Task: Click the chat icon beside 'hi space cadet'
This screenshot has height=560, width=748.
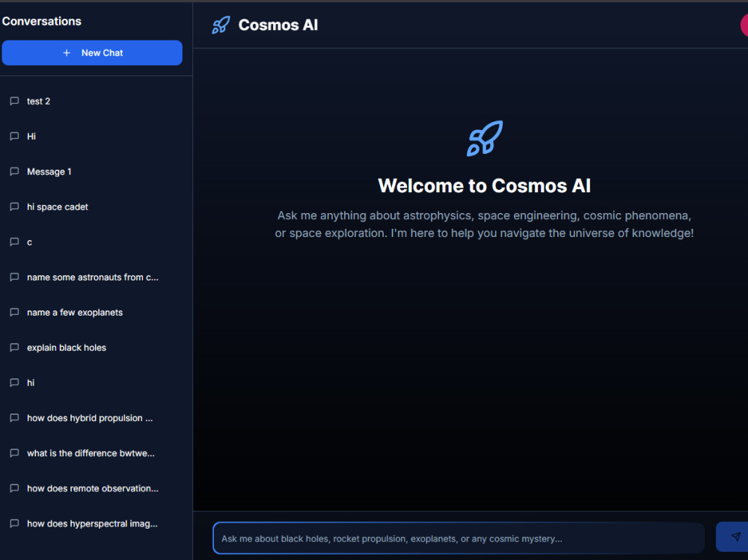Action: [14, 207]
